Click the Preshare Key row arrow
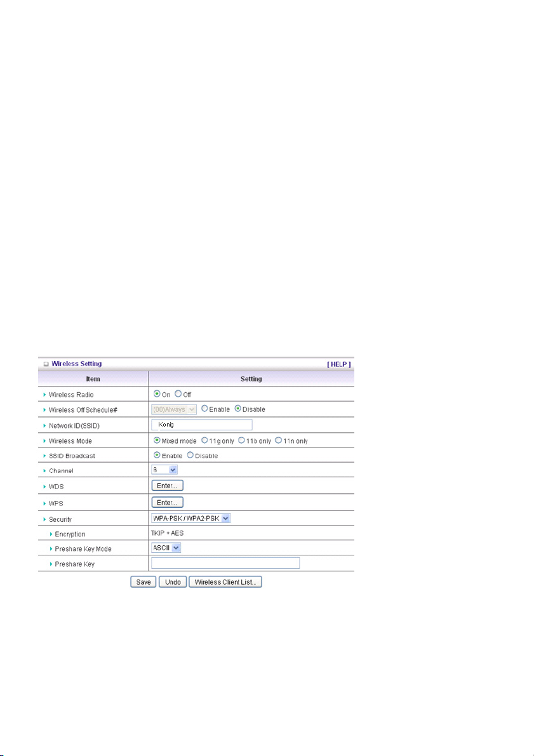Viewport: 534px width, 756px height. (51, 564)
